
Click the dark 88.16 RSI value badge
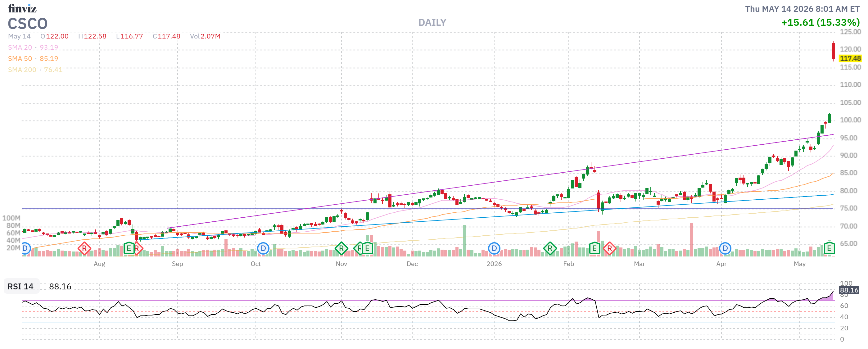click(849, 290)
